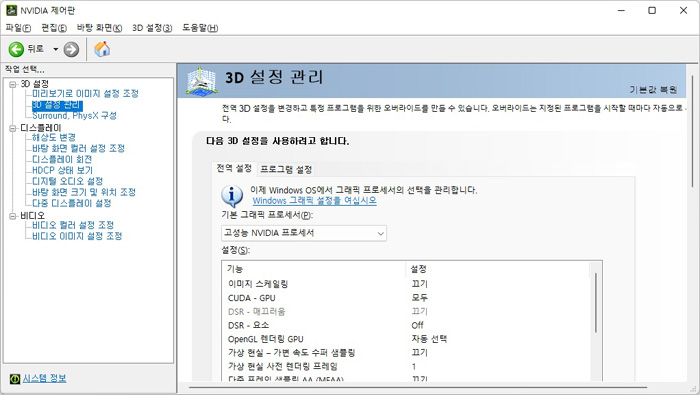Image resolution: width=700 pixels, height=395 pixels.
Task: Open the 3D 설정 menu
Action: click(x=152, y=28)
